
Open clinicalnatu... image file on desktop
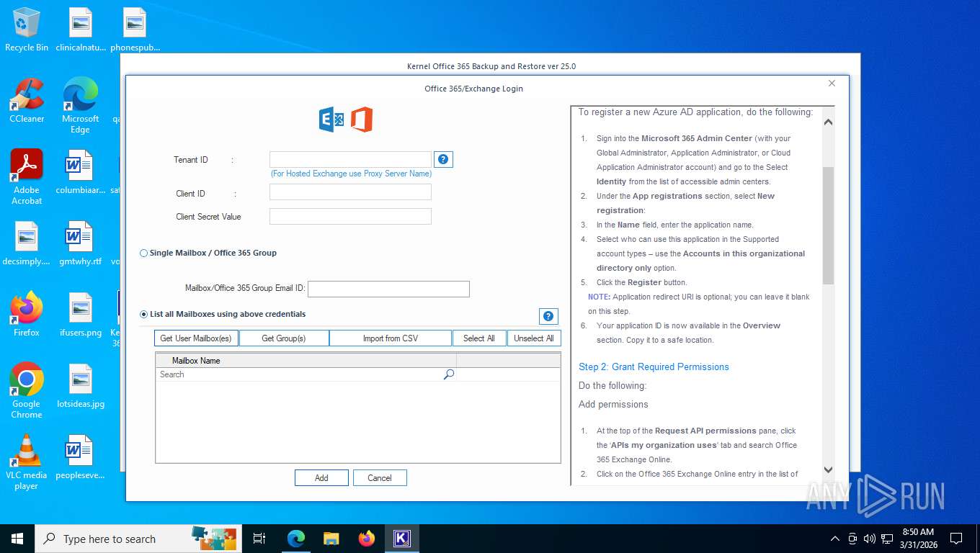80,30
